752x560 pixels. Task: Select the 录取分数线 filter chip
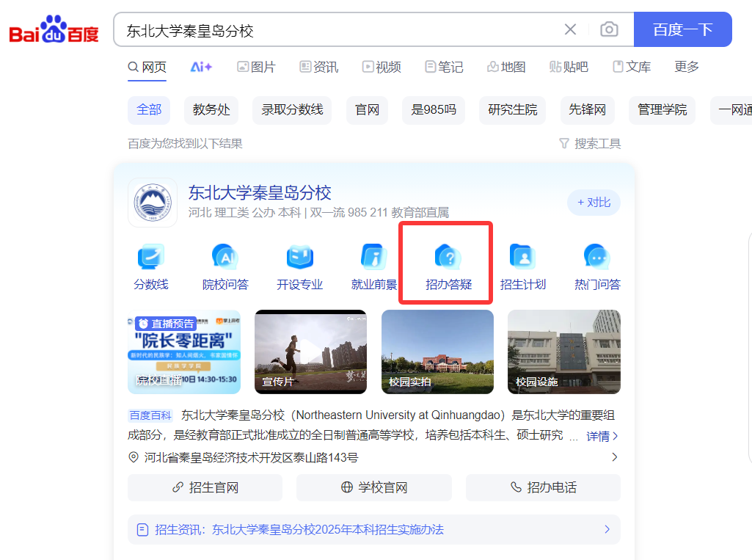pos(292,109)
